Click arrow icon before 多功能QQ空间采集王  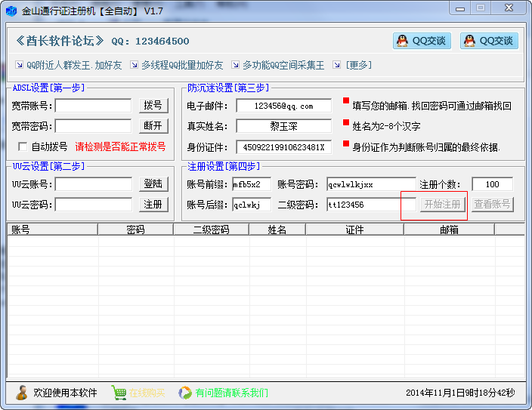pyautogui.click(x=235, y=65)
